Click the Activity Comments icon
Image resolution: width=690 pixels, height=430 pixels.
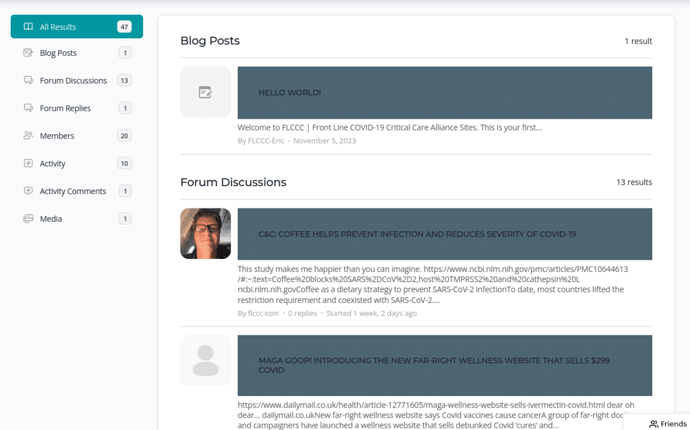(x=28, y=191)
